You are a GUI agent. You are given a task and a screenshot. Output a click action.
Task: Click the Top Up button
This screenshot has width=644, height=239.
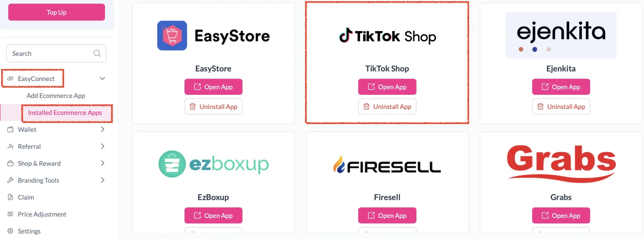pos(57,12)
